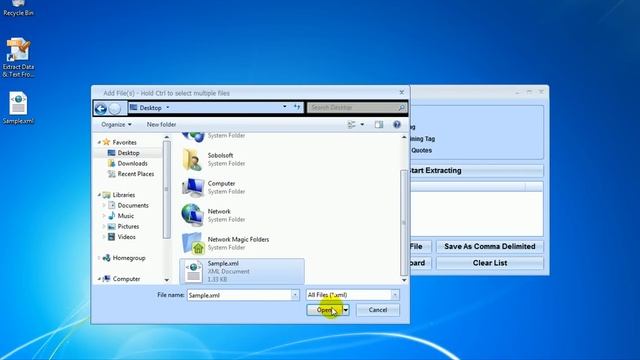
Task: Click the refresh icon beside address bar
Action: (x=297, y=107)
